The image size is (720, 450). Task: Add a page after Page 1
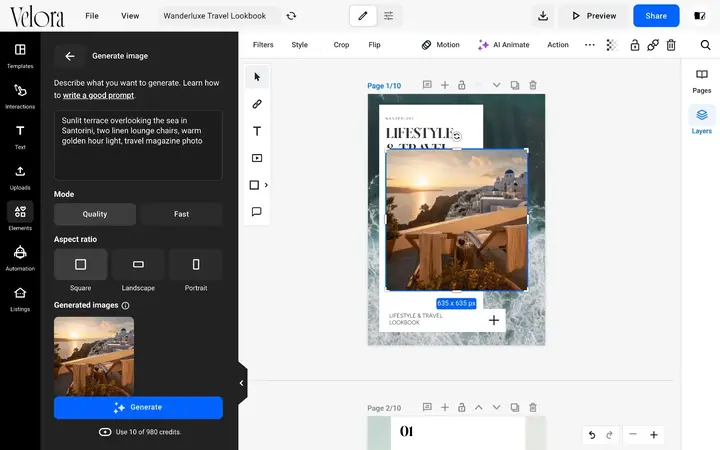pos(444,85)
